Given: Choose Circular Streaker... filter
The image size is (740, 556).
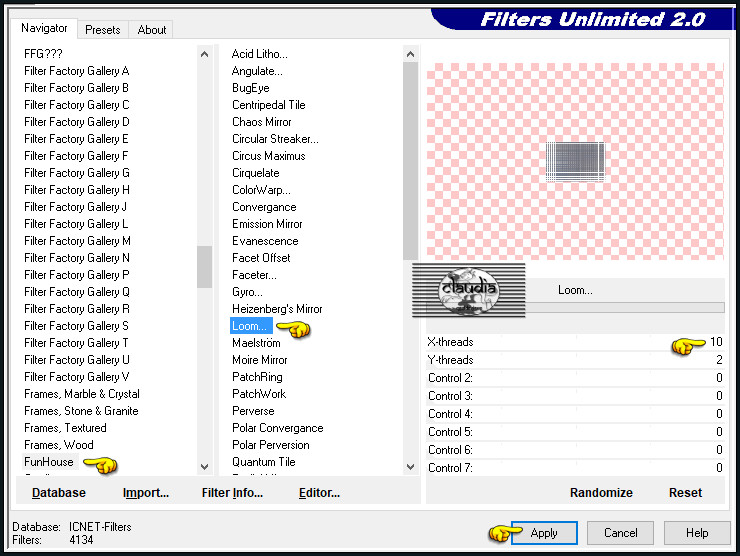Looking at the screenshot, I should click(x=275, y=139).
